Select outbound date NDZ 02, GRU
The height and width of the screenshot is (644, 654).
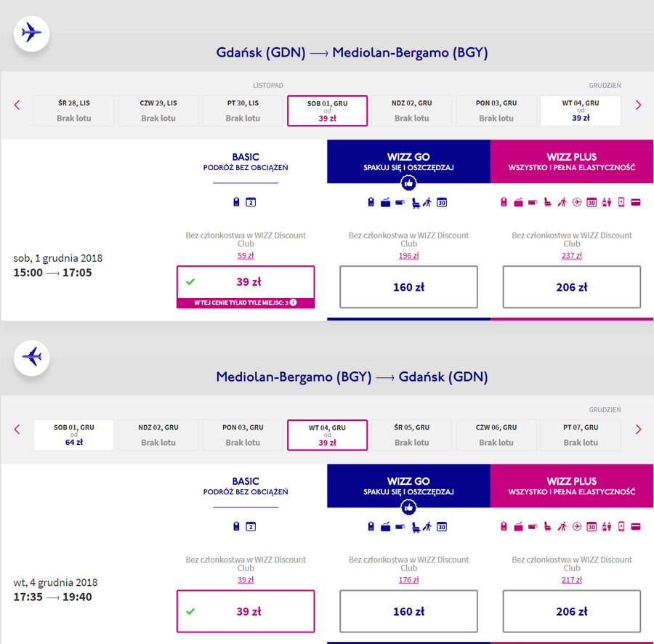(x=412, y=110)
